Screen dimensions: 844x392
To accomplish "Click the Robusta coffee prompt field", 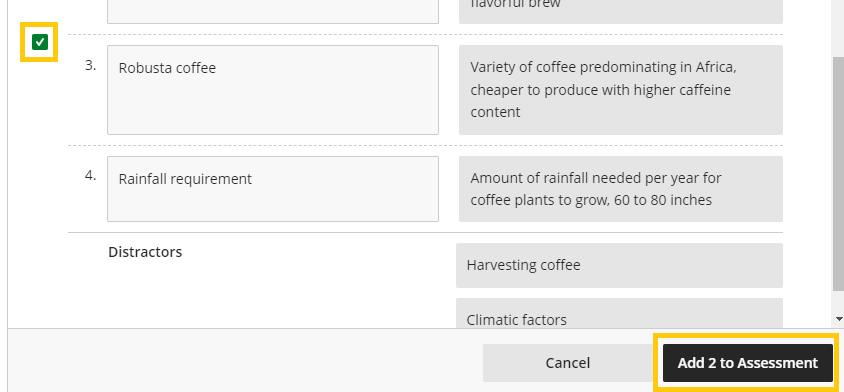I will pyautogui.click(x=273, y=90).
